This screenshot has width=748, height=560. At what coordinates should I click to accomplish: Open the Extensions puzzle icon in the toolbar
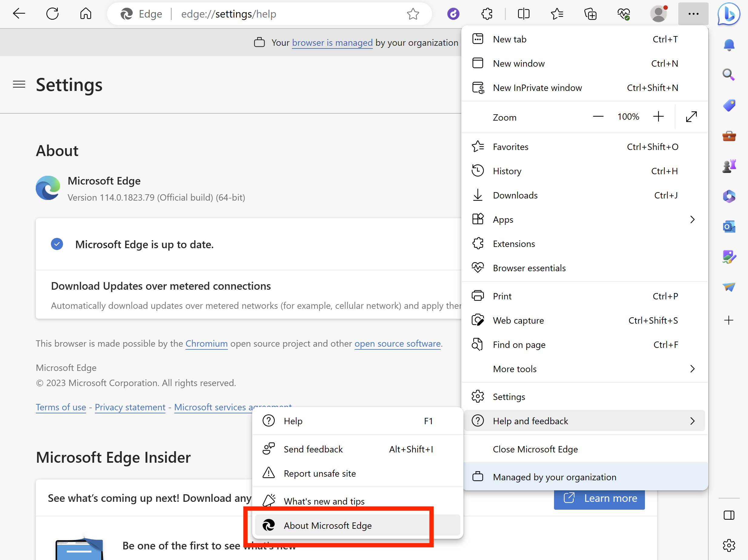(x=487, y=14)
